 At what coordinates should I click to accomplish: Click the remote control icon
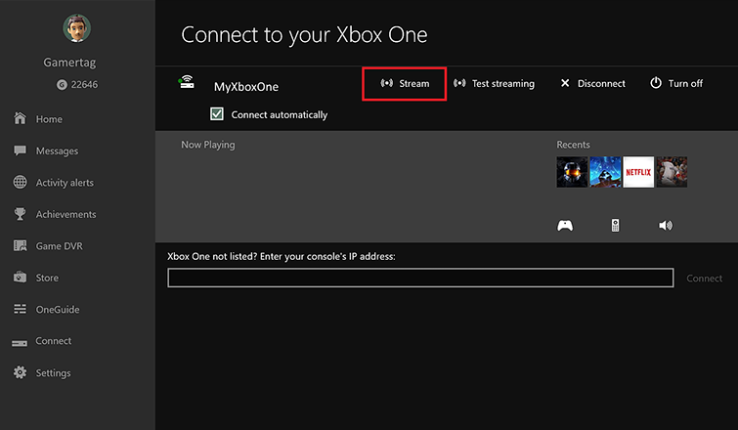click(x=615, y=225)
